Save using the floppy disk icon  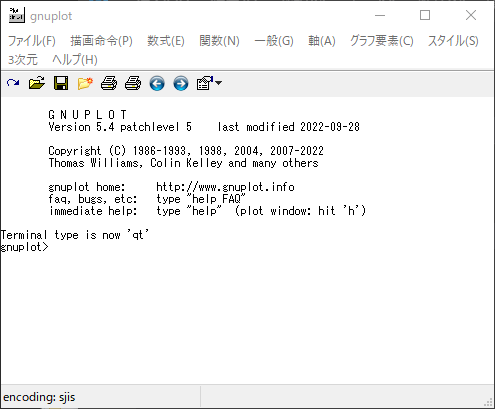61,83
